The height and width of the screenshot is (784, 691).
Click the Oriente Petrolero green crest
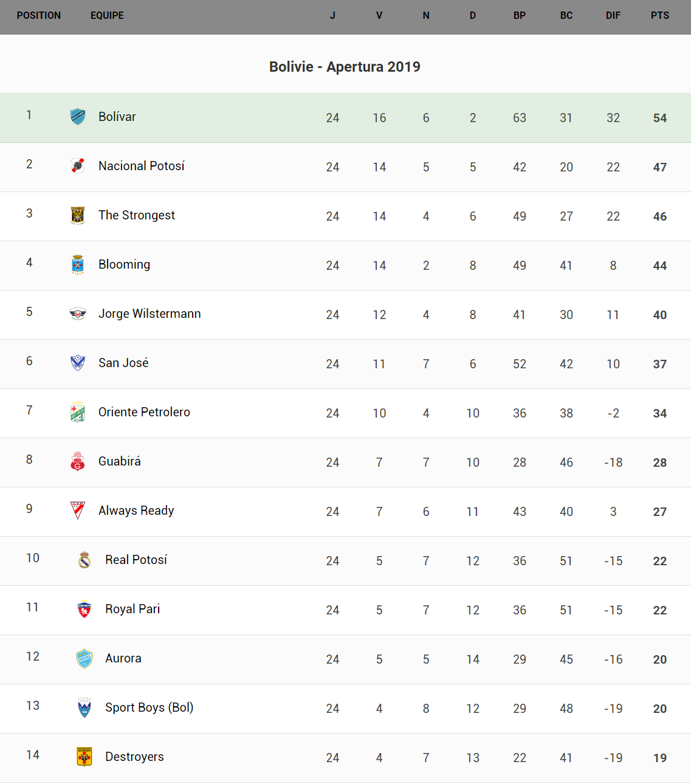(78, 412)
